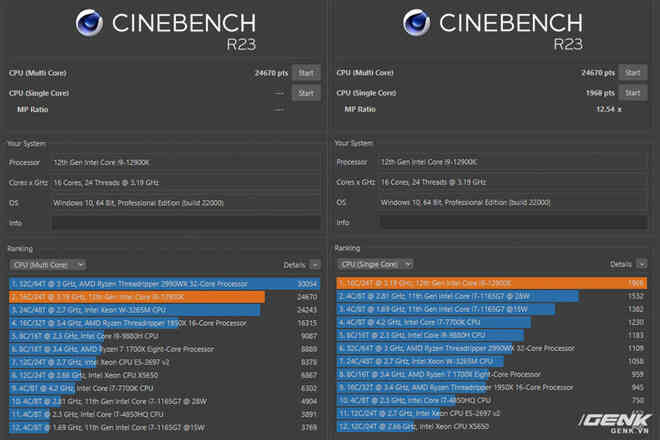Expand the Details dropdown in the Single Core ranking

click(641, 264)
